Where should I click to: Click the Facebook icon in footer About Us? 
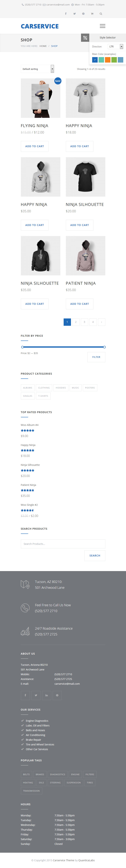(x=25, y=695)
